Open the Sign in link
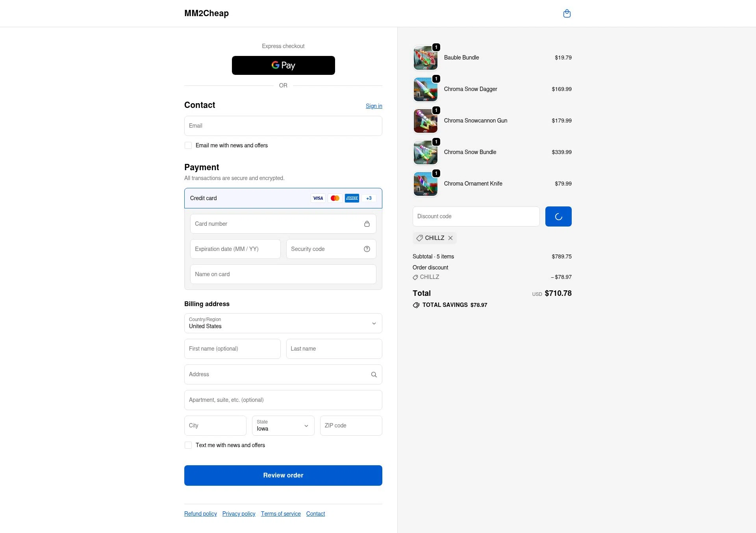 374,106
